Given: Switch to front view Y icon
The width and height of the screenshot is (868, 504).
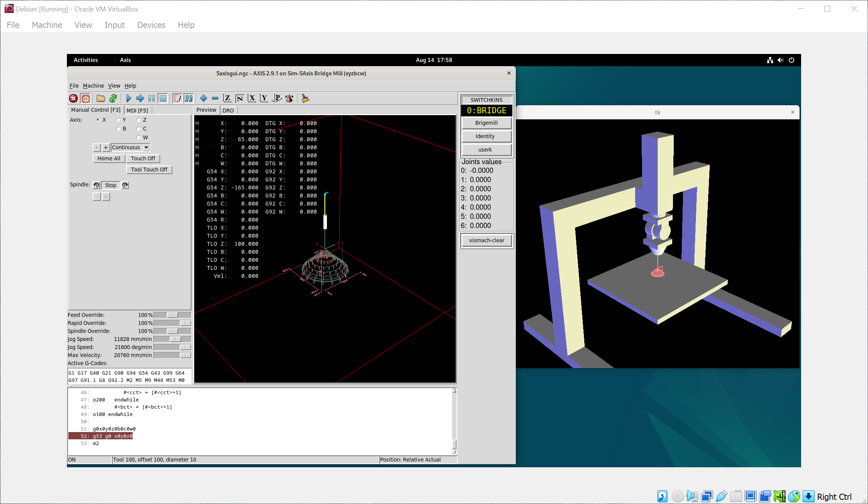Looking at the screenshot, I should pyautogui.click(x=263, y=99).
